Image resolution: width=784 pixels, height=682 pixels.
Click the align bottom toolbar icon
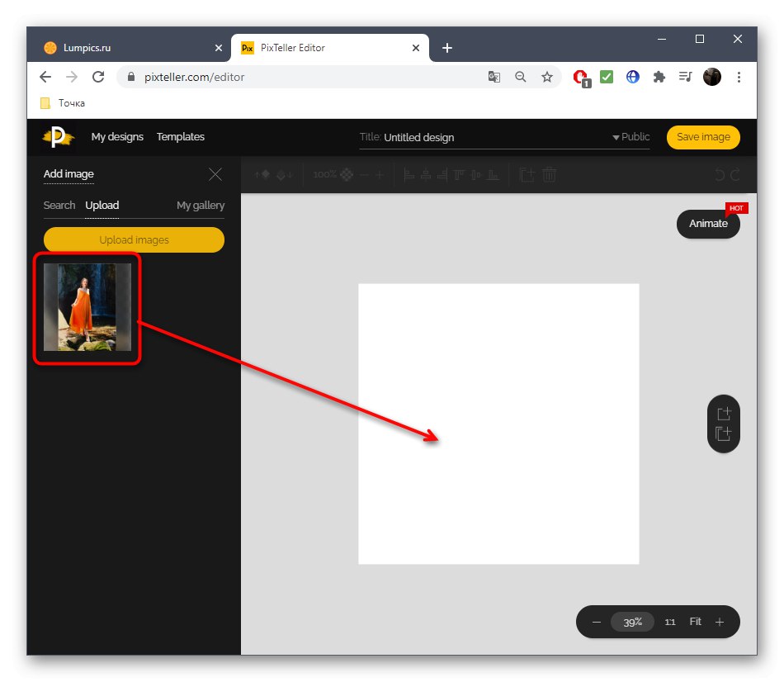pyautogui.click(x=494, y=175)
